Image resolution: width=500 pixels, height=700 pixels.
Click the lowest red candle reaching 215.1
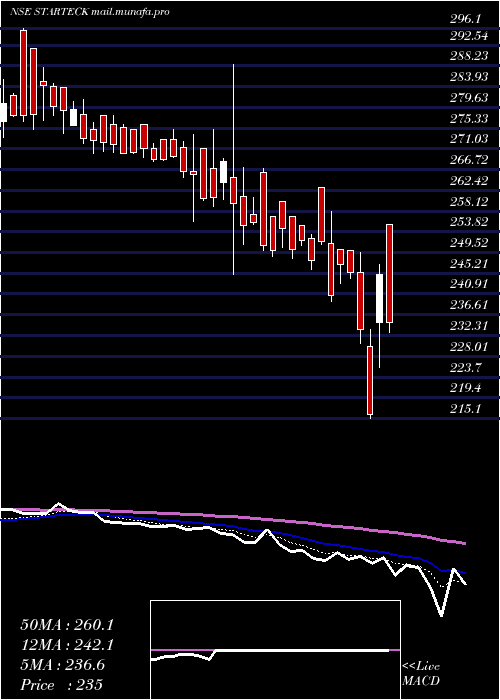(370, 380)
